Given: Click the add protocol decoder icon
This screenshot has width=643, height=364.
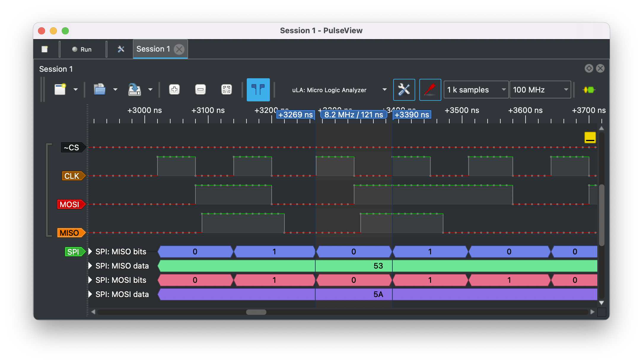Looking at the screenshot, I should 589,90.
